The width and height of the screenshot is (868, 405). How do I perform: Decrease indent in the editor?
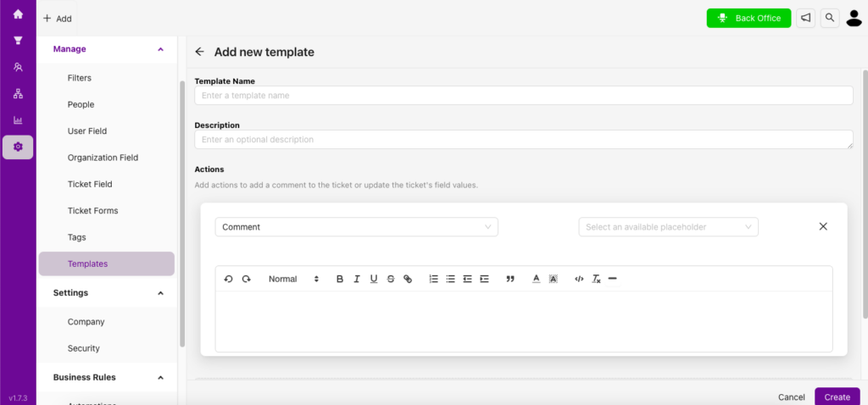pos(467,279)
